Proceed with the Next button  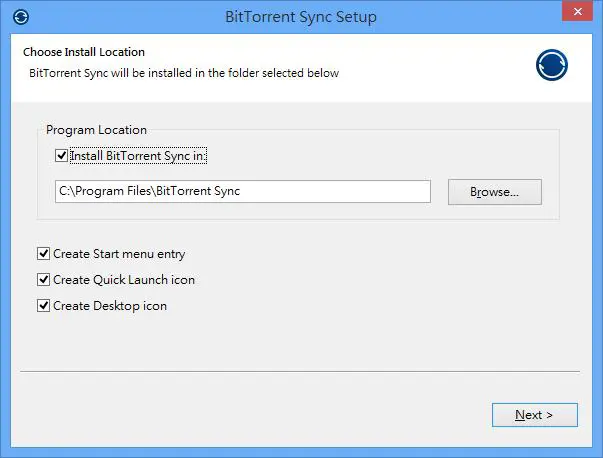pyautogui.click(x=535, y=415)
